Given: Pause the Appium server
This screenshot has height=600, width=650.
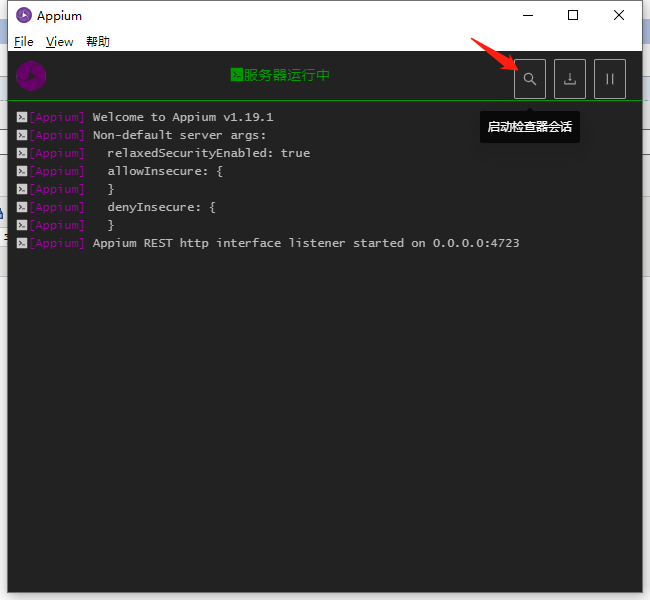Looking at the screenshot, I should tap(609, 79).
